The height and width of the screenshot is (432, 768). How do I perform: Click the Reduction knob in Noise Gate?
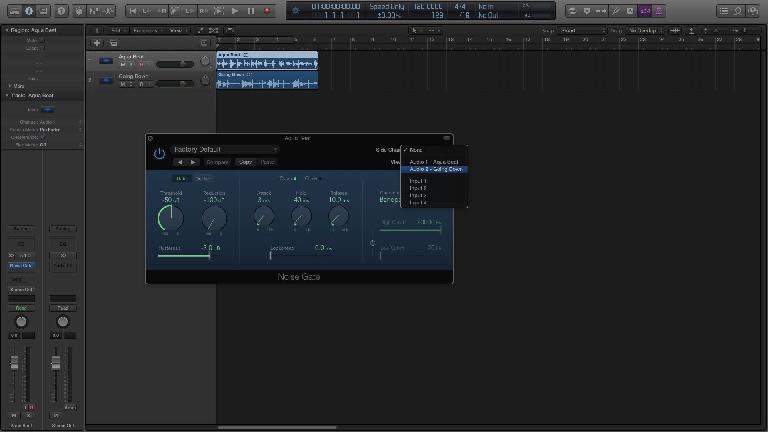point(214,218)
